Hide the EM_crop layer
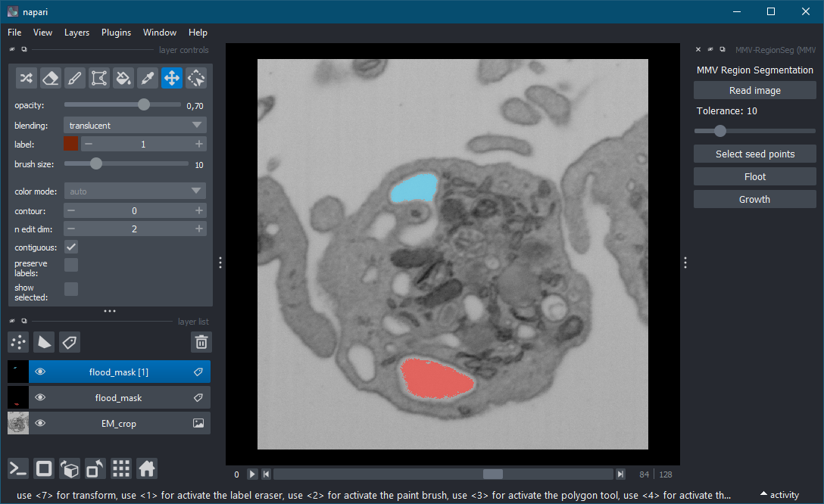This screenshot has height=504, width=824. click(x=40, y=423)
